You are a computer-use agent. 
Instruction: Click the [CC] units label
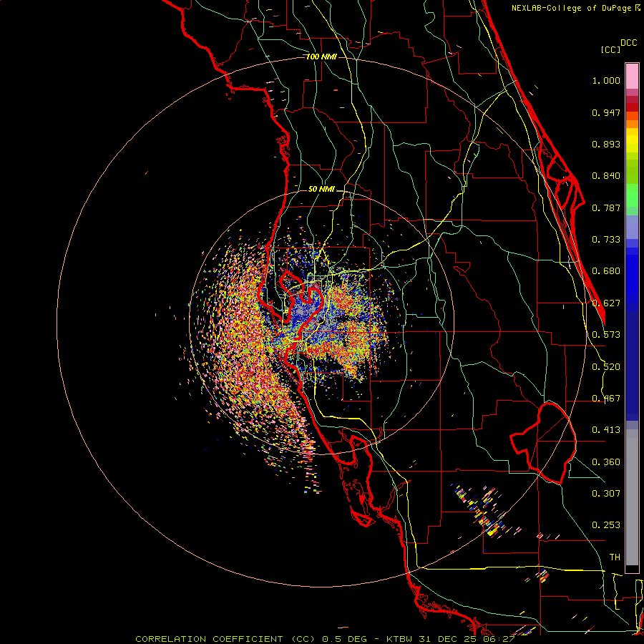[x=610, y=49]
